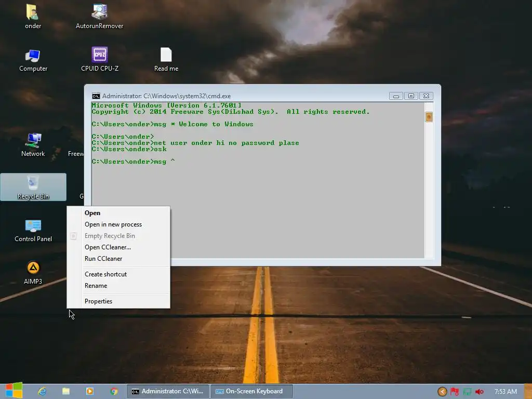
Task: Choose Create shortcut from the menu
Action: click(118, 274)
